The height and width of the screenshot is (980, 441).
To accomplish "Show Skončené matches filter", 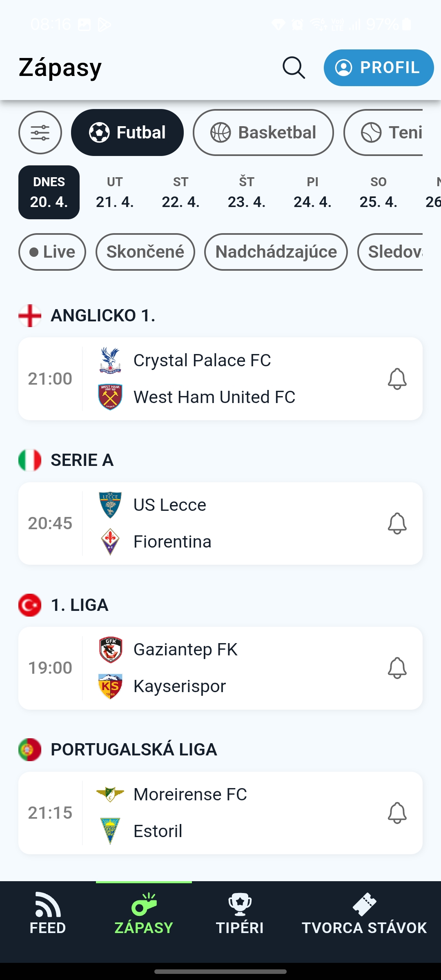I will 145,252.
